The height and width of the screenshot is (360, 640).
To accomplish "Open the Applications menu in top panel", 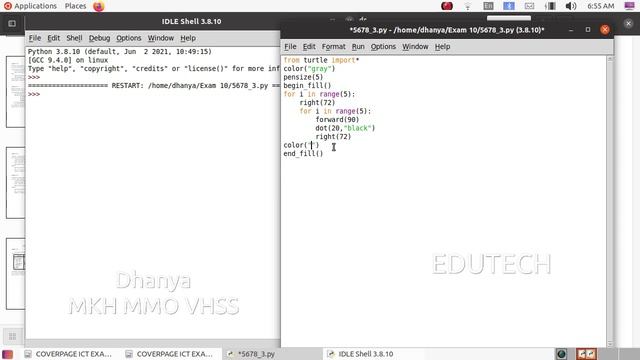I will coord(30,6).
